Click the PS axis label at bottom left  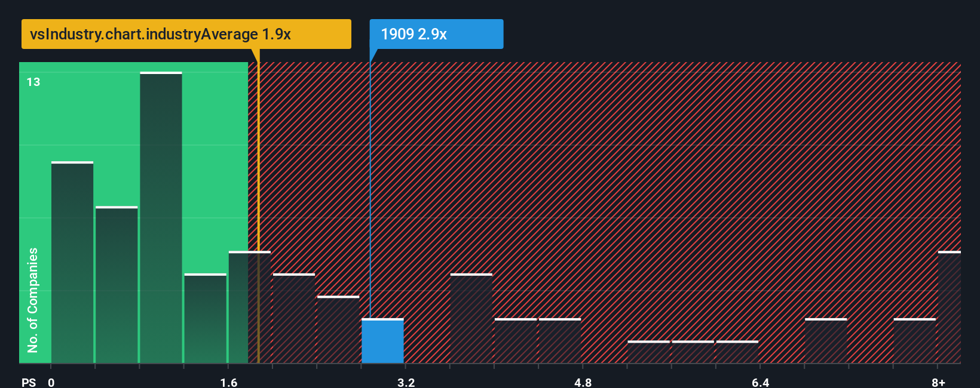pyautogui.click(x=29, y=382)
